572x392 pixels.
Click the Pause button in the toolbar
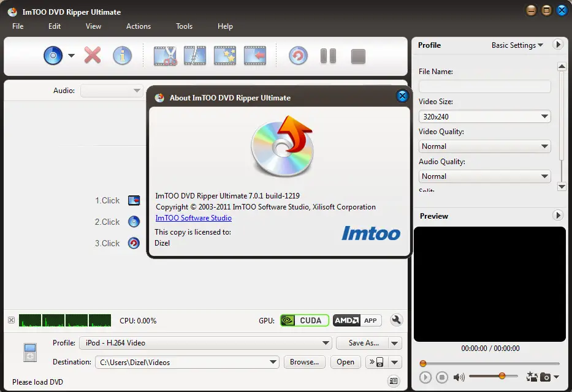(329, 56)
